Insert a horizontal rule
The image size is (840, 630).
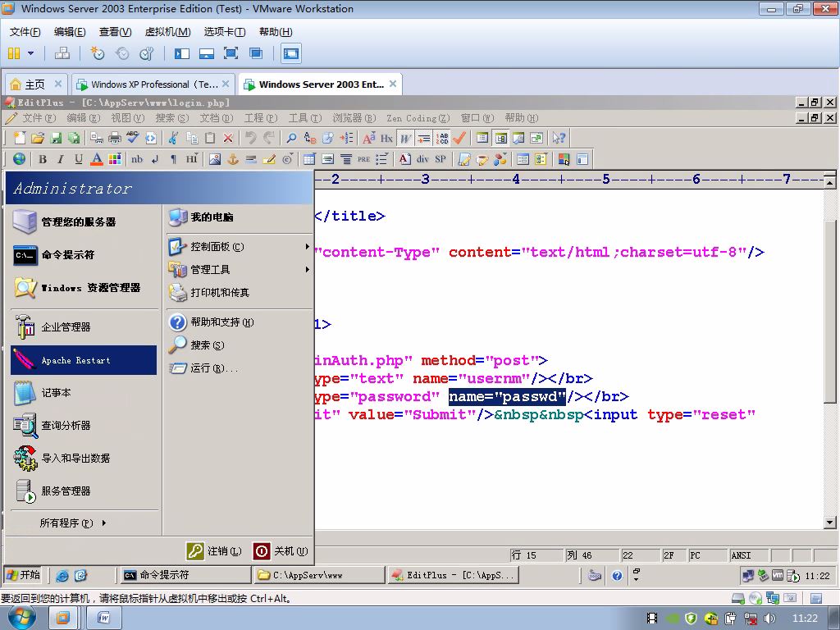(251, 159)
